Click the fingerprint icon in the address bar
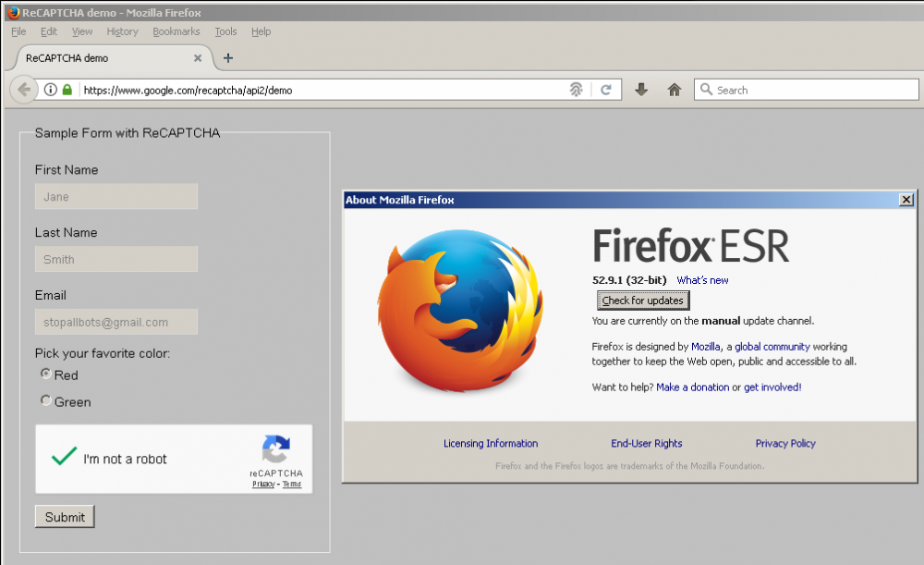Viewport: 924px width, 565px height. (576, 90)
